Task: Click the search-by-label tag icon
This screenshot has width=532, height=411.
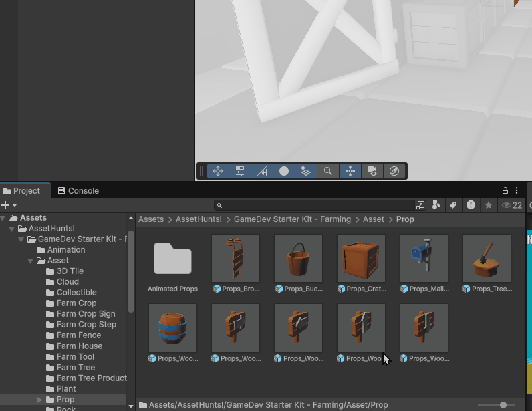Action: tap(453, 205)
